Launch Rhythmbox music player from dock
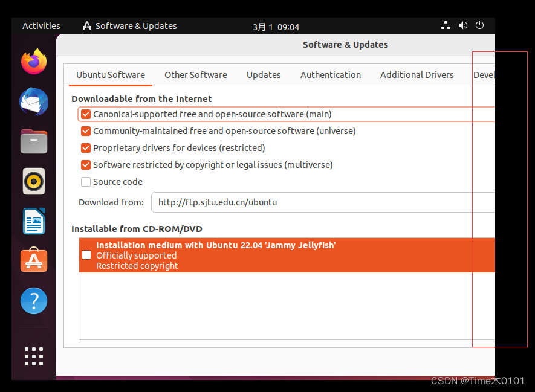This screenshot has height=392, width=535. point(34,181)
